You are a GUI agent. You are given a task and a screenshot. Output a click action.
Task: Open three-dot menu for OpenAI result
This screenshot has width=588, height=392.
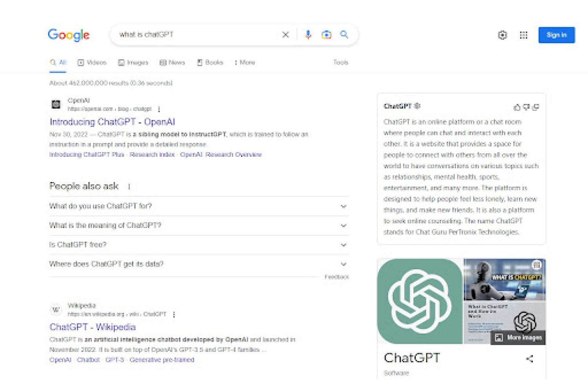pyautogui.click(x=159, y=109)
